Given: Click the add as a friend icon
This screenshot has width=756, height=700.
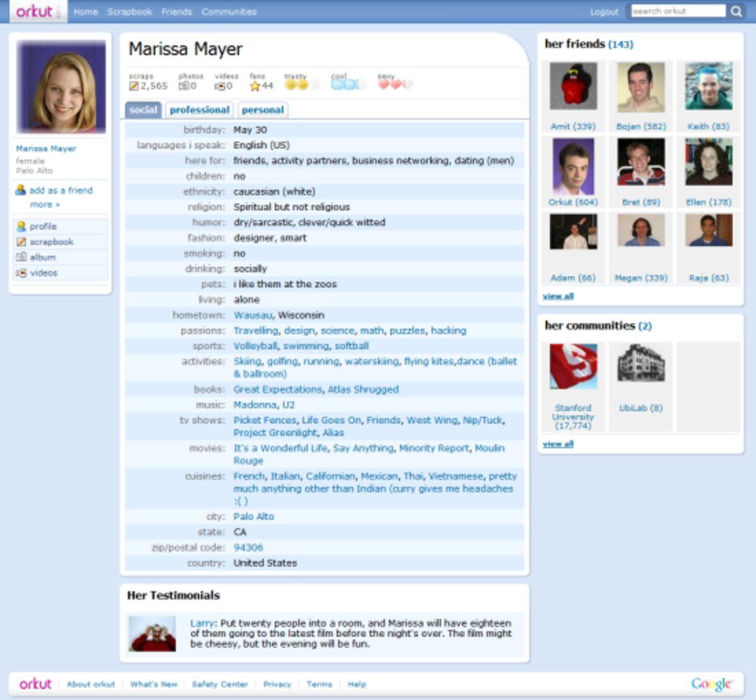Looking at the screenshot, I should (21, 190).
